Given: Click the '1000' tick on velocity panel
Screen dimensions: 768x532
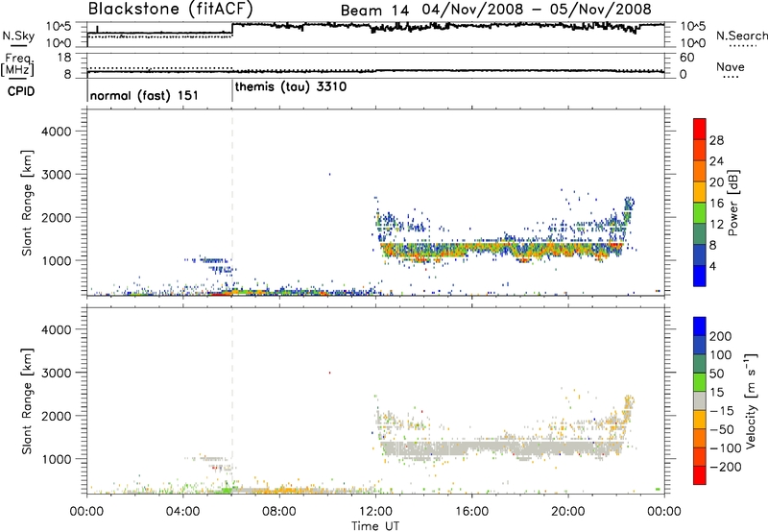Looking at the screenshot, I should tap(57, 459).
